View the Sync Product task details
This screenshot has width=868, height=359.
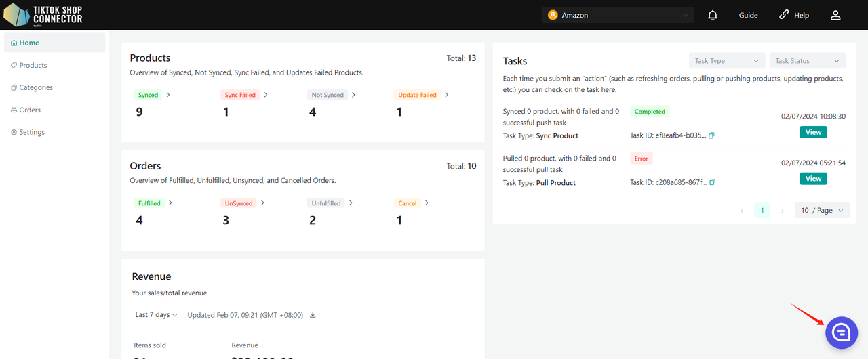click(x=813, y=132)
